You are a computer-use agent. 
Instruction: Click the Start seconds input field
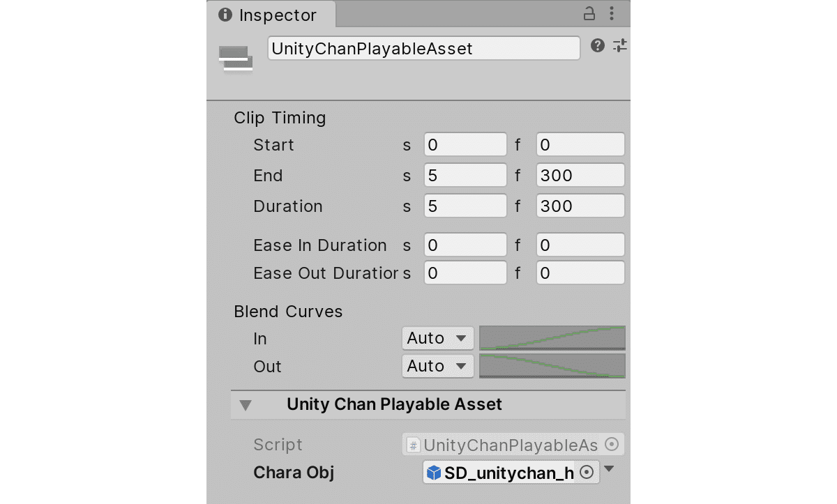click(x=465, y=145)
